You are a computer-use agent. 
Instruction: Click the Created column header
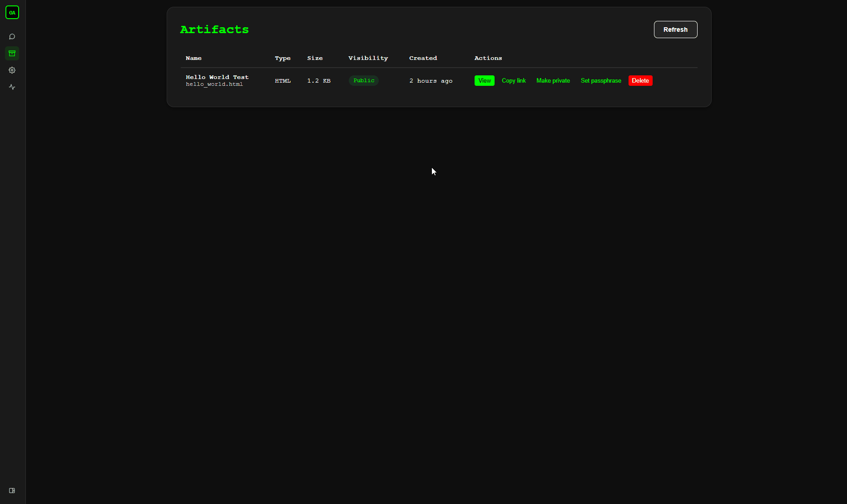[423, 58]
